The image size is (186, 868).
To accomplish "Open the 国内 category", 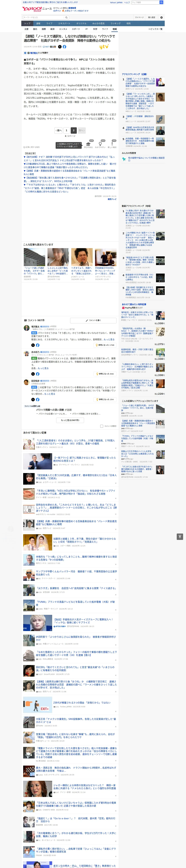I will [35, 29].
